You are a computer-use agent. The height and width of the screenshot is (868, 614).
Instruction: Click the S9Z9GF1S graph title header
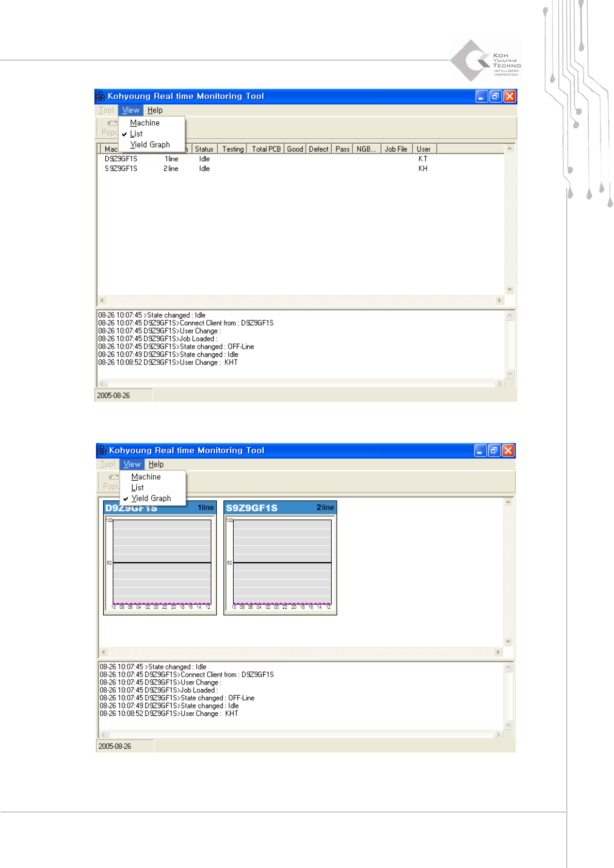[280, 507]
